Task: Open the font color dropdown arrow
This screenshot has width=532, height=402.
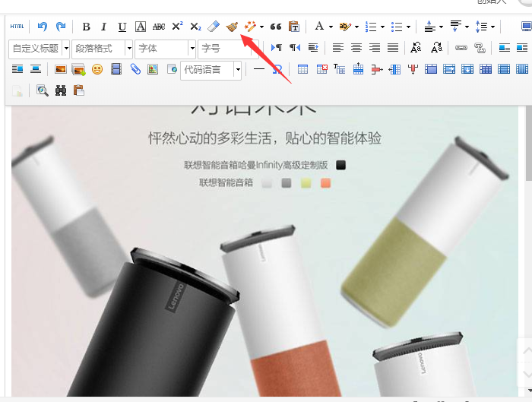Action: (331, 27)
